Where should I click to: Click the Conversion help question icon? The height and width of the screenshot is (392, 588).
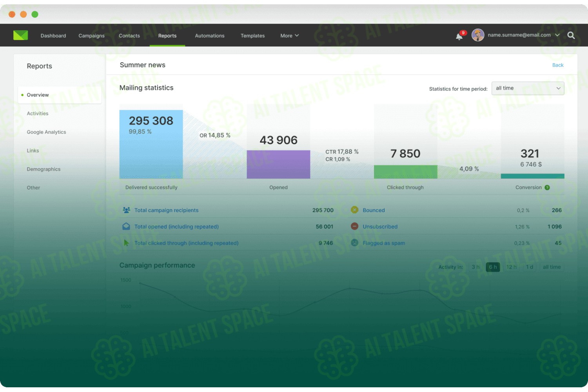(547, 188)
